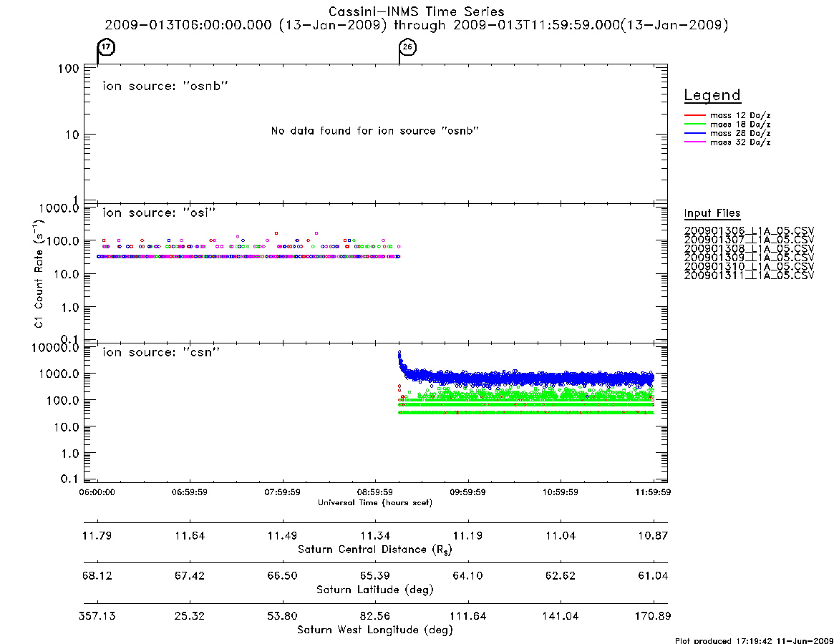Click the 'mass 12 Da/z' legend label
The image size is (834, 644).
740,115
